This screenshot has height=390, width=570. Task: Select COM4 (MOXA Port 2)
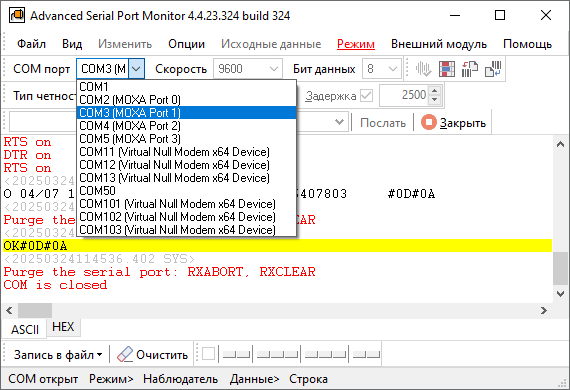186,126
